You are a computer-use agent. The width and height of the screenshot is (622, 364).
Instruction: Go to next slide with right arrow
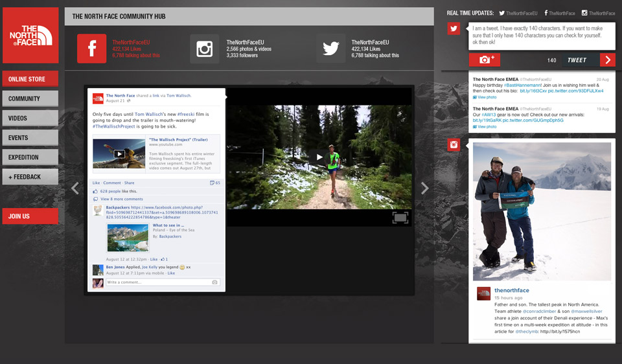424,188
